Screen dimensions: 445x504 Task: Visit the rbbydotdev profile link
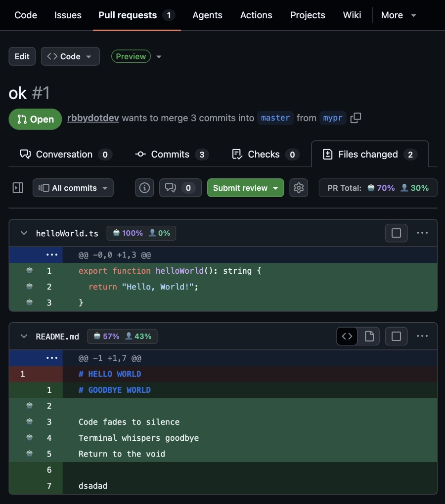(x=92, y=118)
